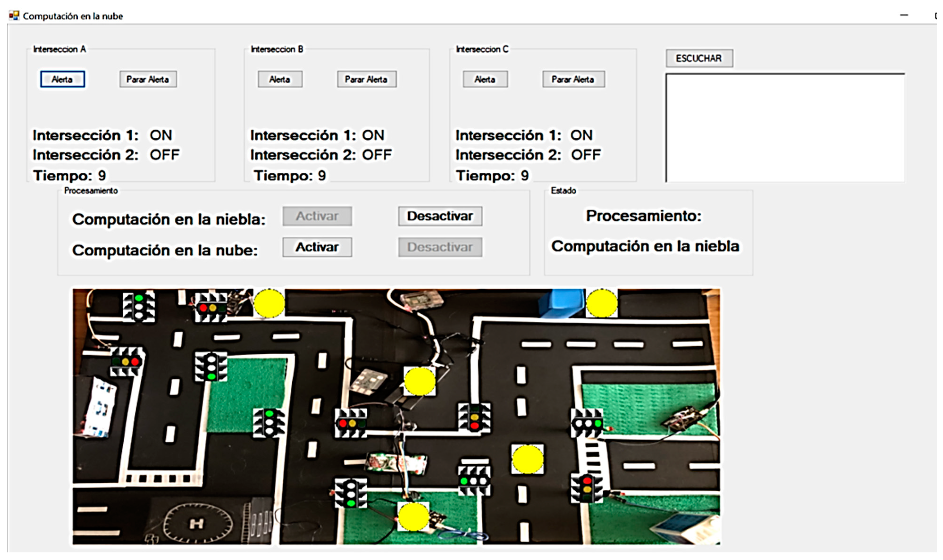Click Alerta button in Interseccion A
Screen dimensions: 943x560
pyautogui.click(x=62, y=79)
